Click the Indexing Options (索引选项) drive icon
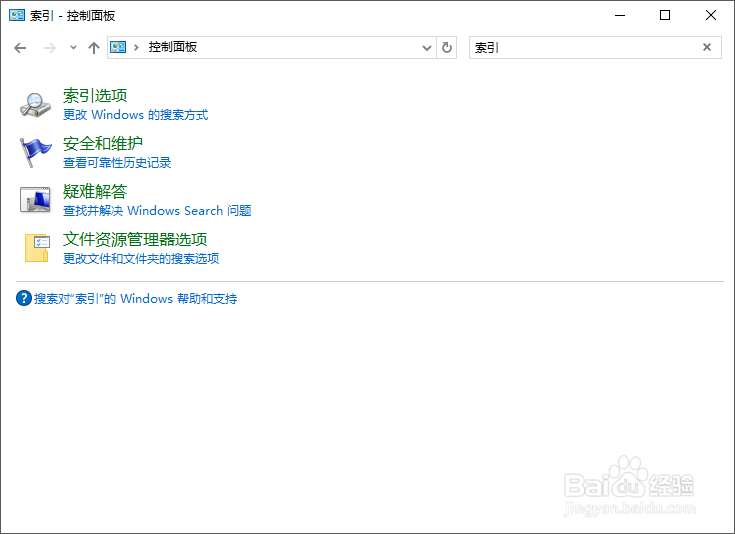 click(35, 105)
